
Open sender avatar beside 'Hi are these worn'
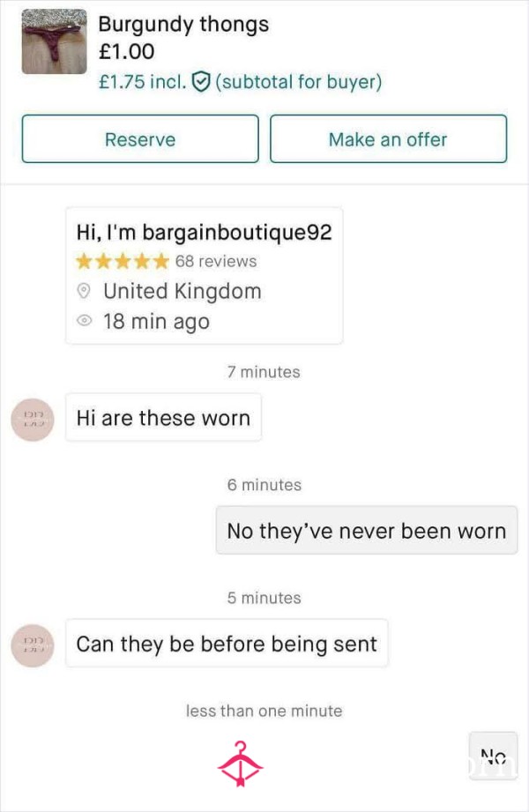(x=33, y=420)
